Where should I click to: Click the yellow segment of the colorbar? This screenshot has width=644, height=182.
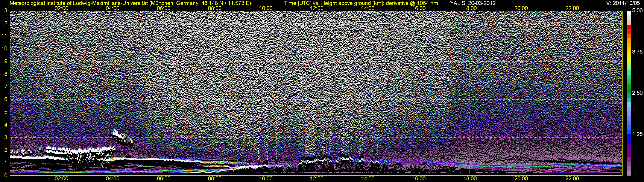[629, 54]
